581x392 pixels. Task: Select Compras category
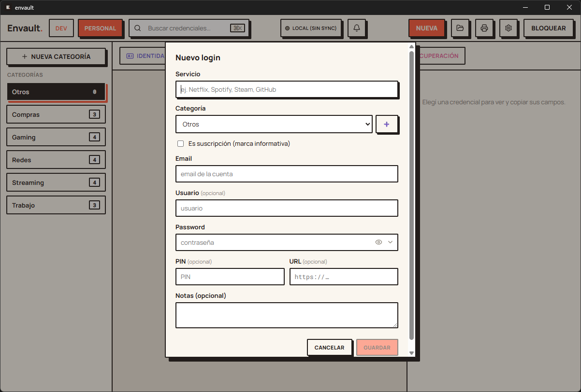point(56,114)
